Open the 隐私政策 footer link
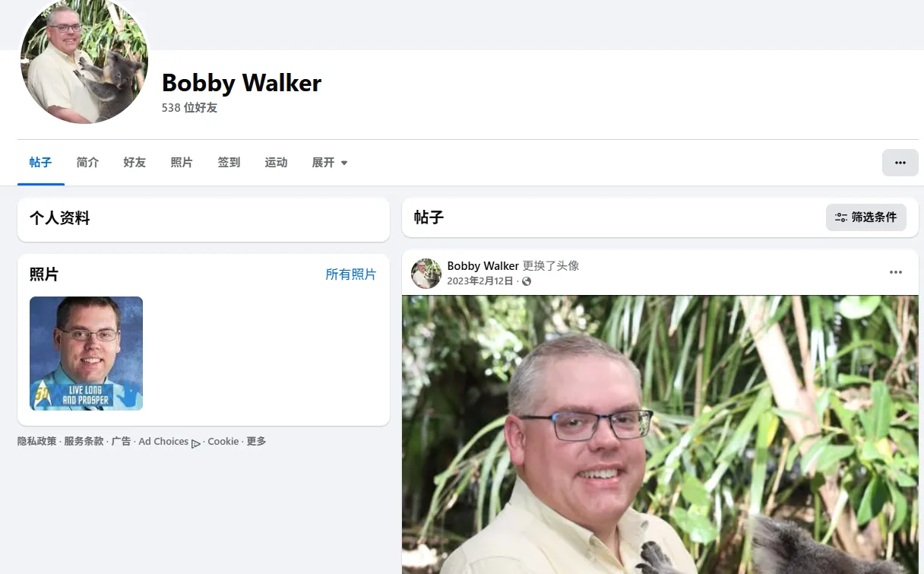This screenshot has height=574, width=924. click(37, 441)
